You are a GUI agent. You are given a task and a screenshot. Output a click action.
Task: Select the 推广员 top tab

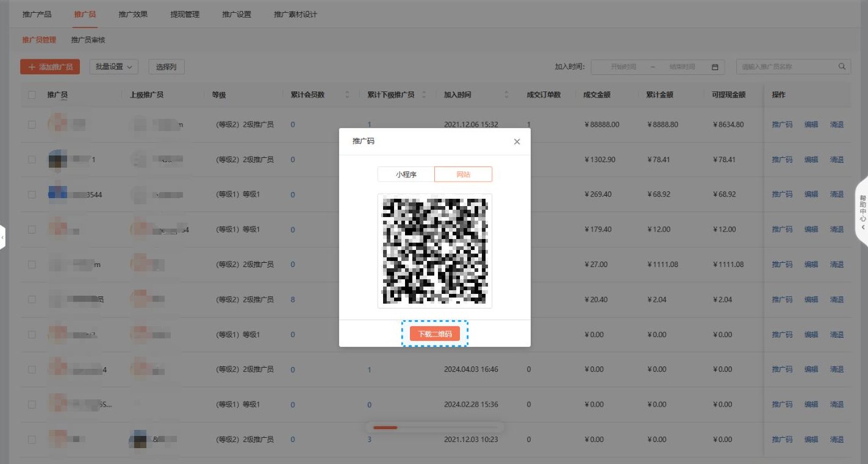pos(85,14)
